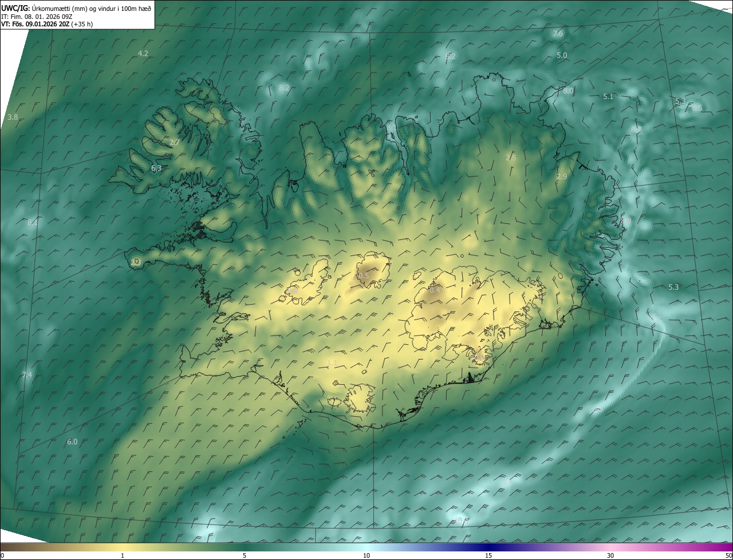
Task: Click the "7.6" value label on the map
Action: [558, 34]
